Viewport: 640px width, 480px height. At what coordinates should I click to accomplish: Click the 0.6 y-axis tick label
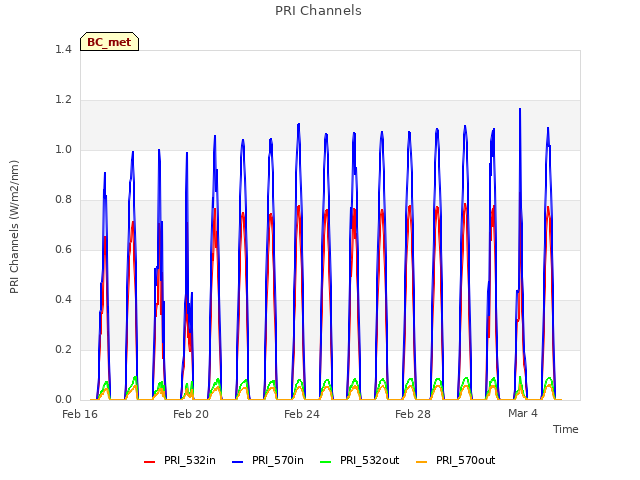click(63, 249)
